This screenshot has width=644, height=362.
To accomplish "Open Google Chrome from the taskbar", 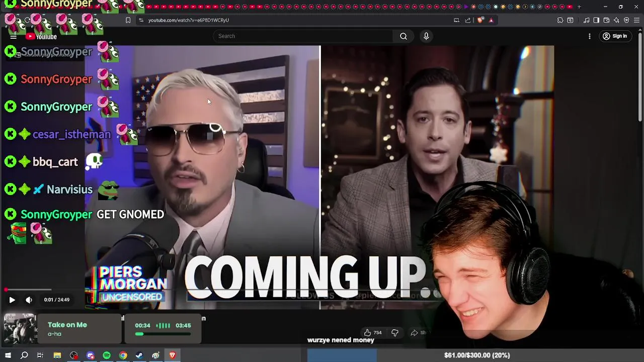I will 123,355.
